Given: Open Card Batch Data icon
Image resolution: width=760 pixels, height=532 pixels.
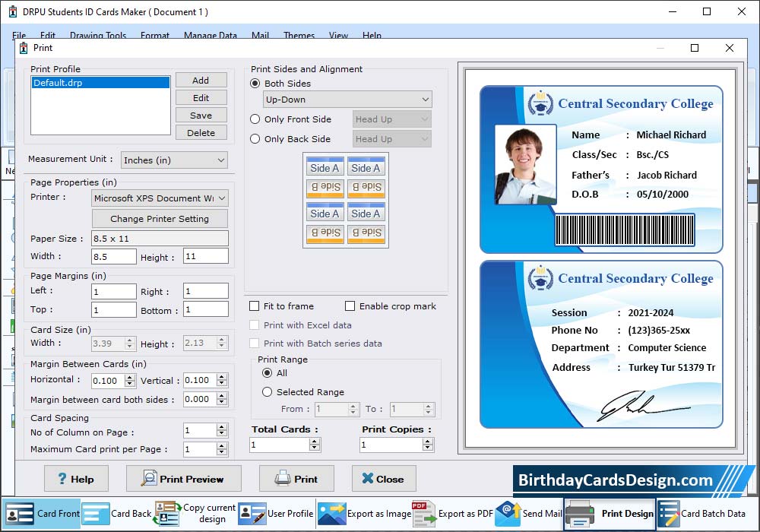Looking at the screenshot, I should coord(668,514).
